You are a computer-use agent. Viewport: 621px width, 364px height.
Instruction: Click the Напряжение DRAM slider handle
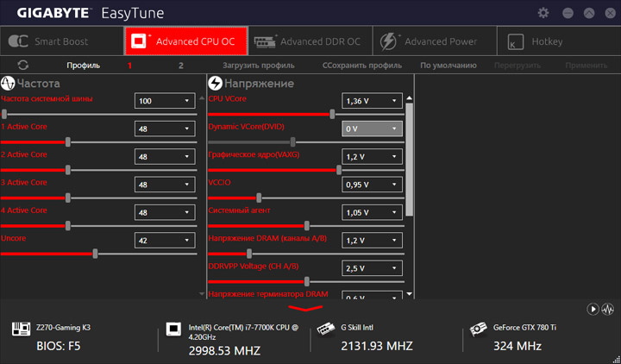[x=248, y=254]
